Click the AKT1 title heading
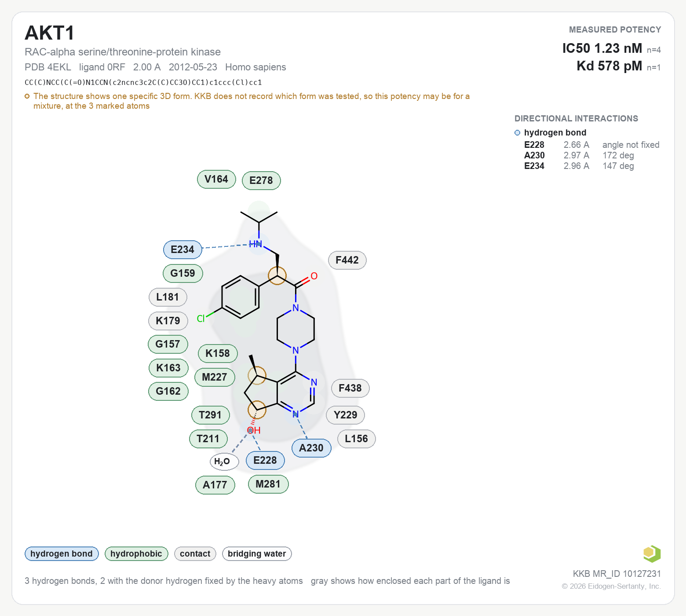 tap(50, 33)
